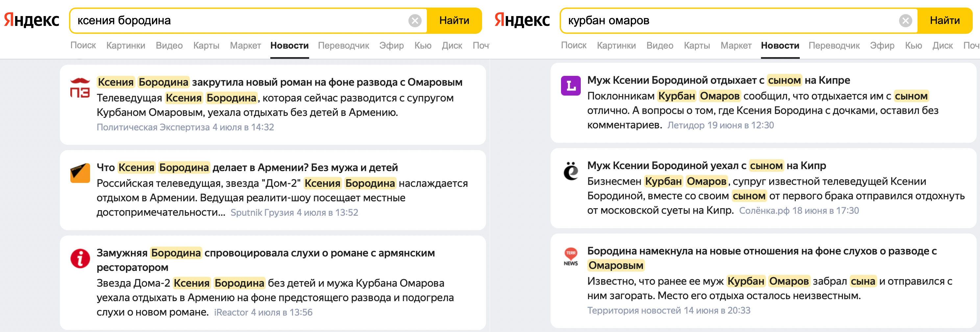Open the iReactor source icon
This screenshot has width=980, height=332.
[x=80, y=258]
